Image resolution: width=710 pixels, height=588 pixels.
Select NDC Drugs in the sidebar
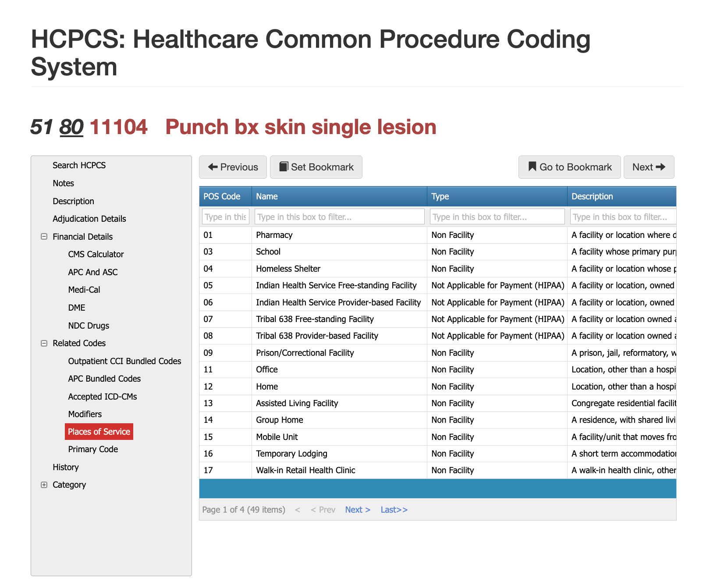88,326
